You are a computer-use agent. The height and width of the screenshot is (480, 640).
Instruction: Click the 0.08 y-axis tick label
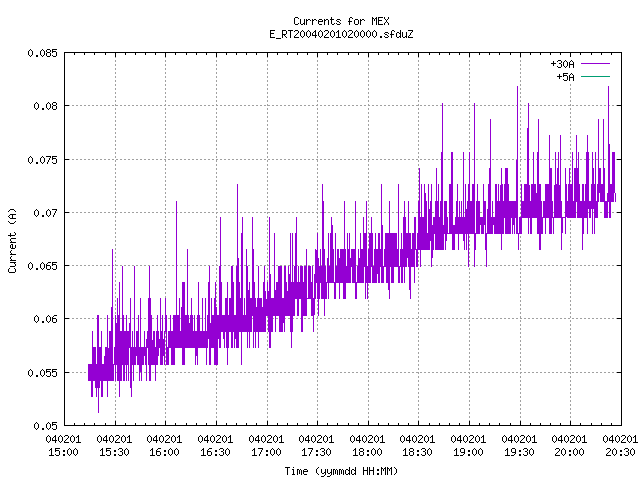point(46,106)
